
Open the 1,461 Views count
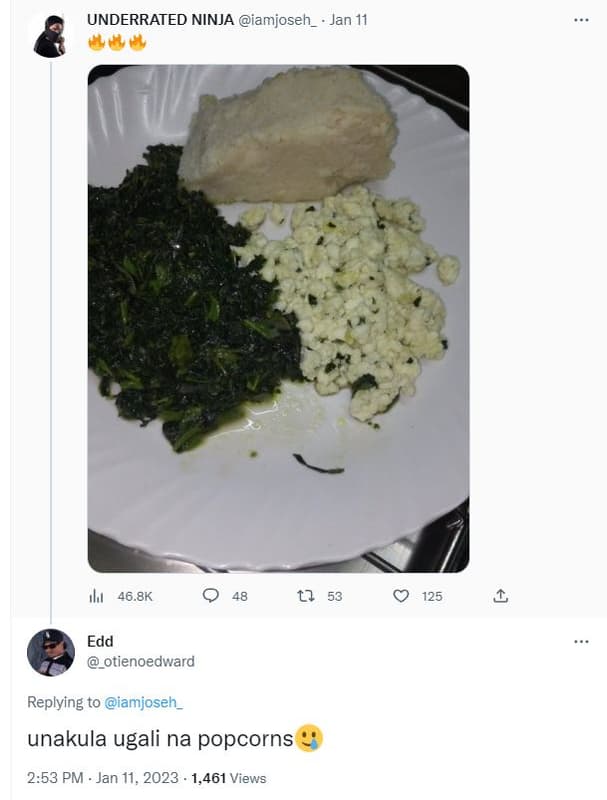(x=229, y=778)
